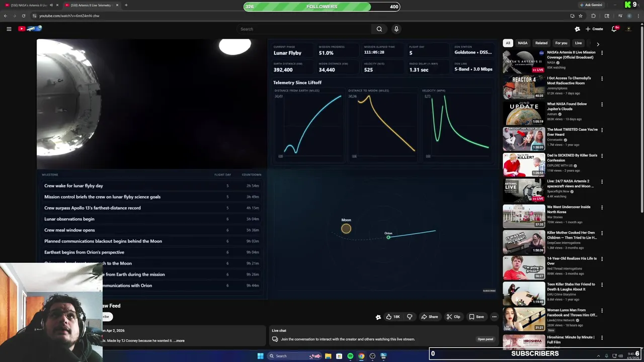This screenshot has width=644, height=362.
Task: Open options for The Most TWISTED Case video
Action: click(x=602, y=130)
